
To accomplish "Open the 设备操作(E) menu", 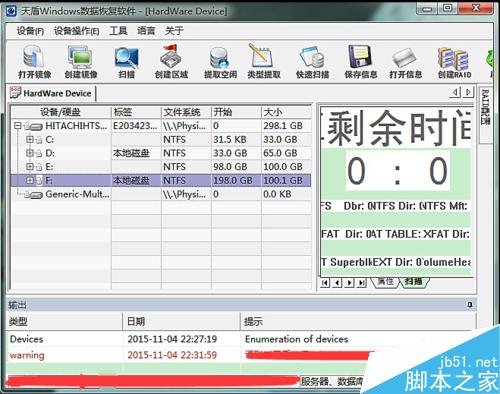I will (x=76, y=31).
